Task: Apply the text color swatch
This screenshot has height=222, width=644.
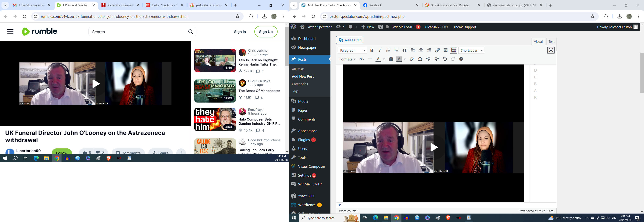Action: click(378, 59)
